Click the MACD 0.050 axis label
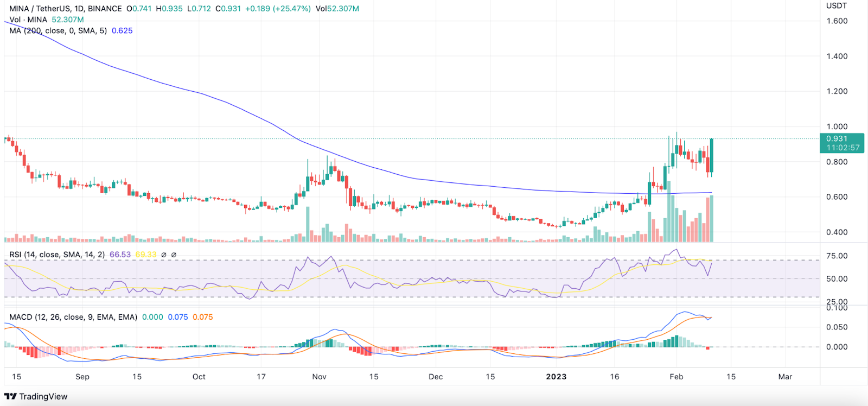The height and width of the screenshot is (406, 868). (837, 327)
